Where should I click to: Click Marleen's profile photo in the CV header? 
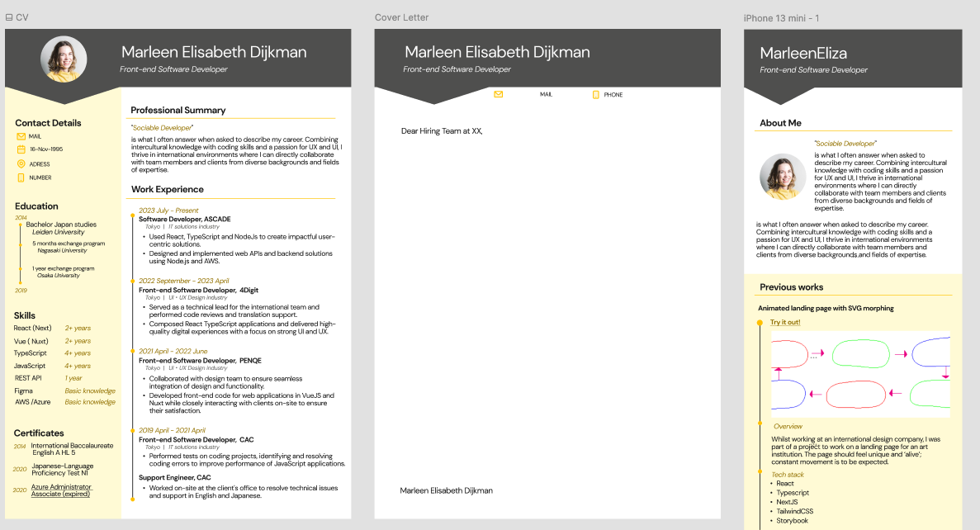pos(63,59)
